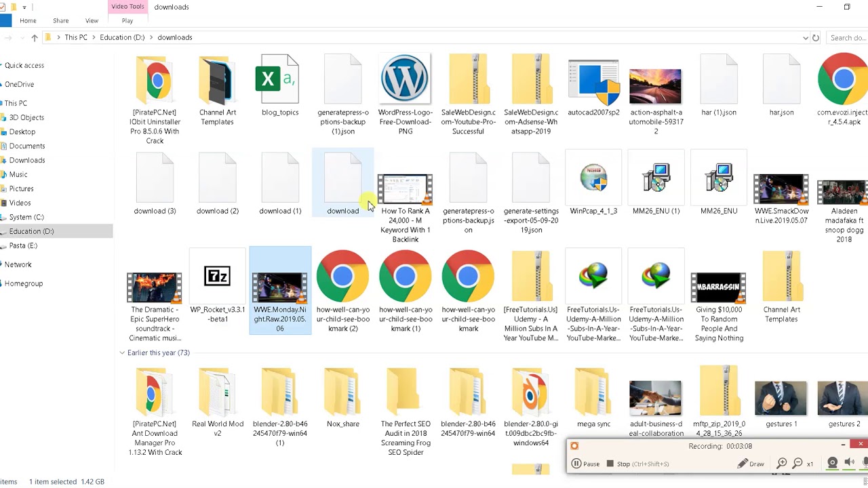868x488 pixels.
Task: Select download (2) file
Action: [218, 184]
